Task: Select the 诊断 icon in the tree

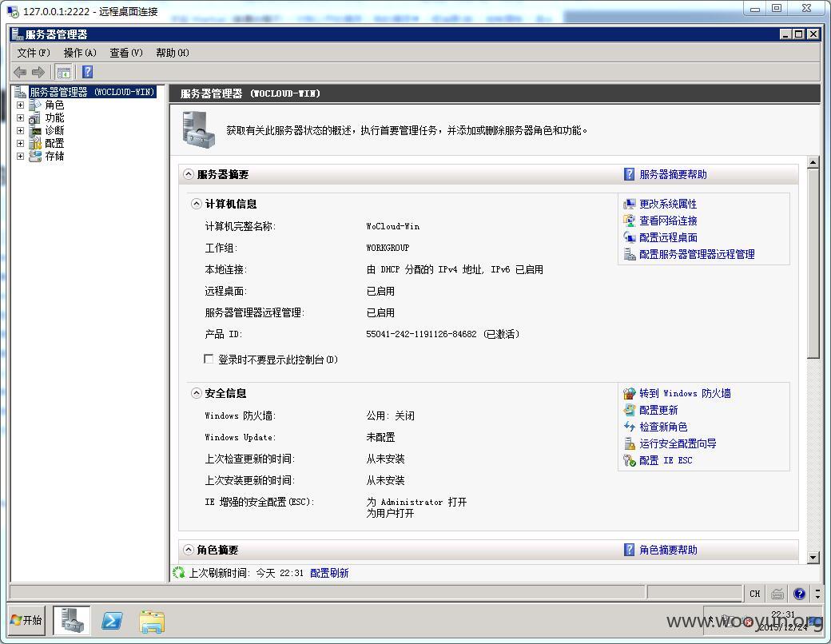Action: click(x=35, y=130)
